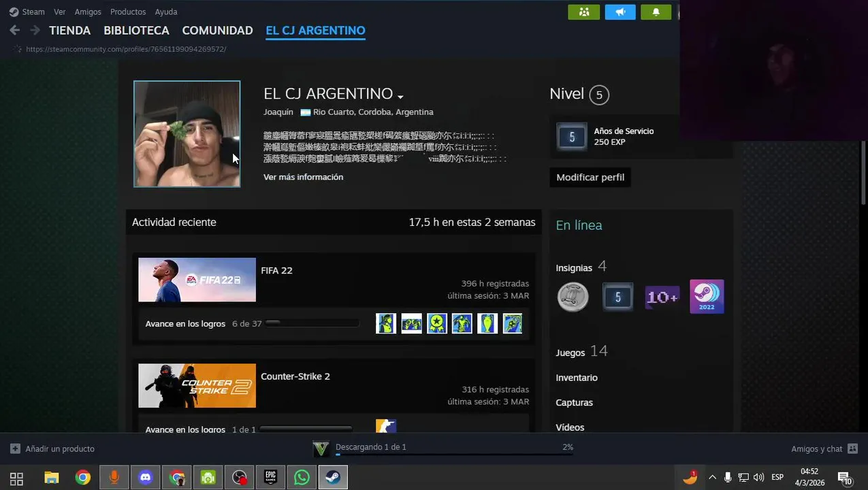Click Añadir un producto button
Screen dimensions: 868x490
(x=52, y=449)
